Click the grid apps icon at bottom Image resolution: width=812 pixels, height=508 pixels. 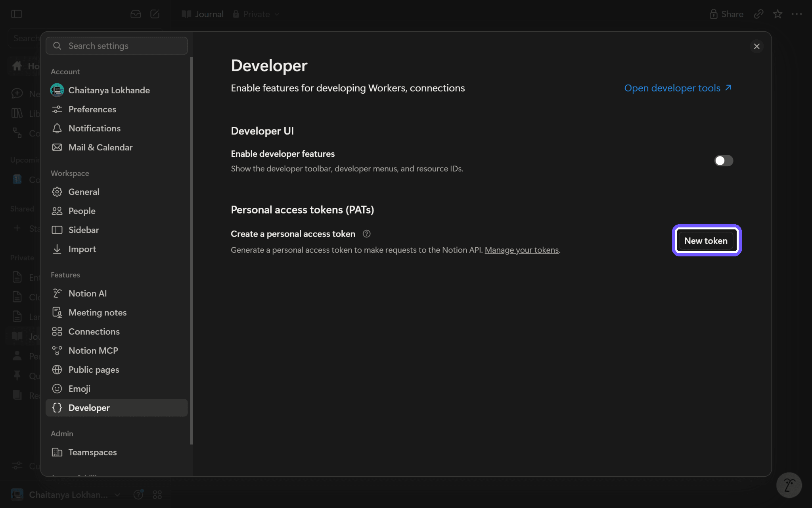click(x=157, y=495)
